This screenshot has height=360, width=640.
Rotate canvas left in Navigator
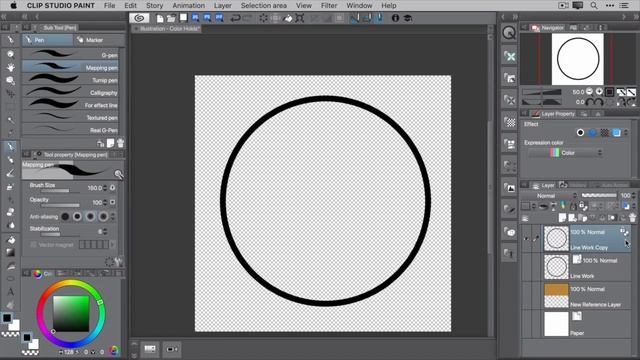[589, 102]
